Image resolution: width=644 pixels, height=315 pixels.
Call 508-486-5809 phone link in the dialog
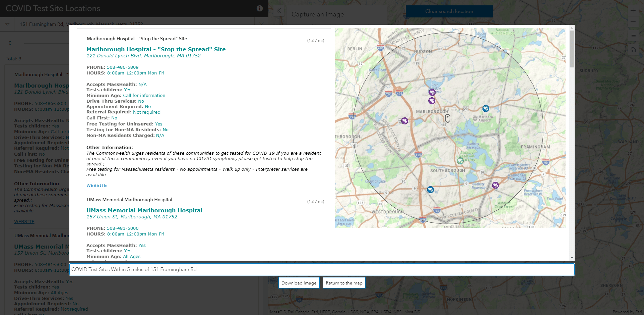pos(123,67)
